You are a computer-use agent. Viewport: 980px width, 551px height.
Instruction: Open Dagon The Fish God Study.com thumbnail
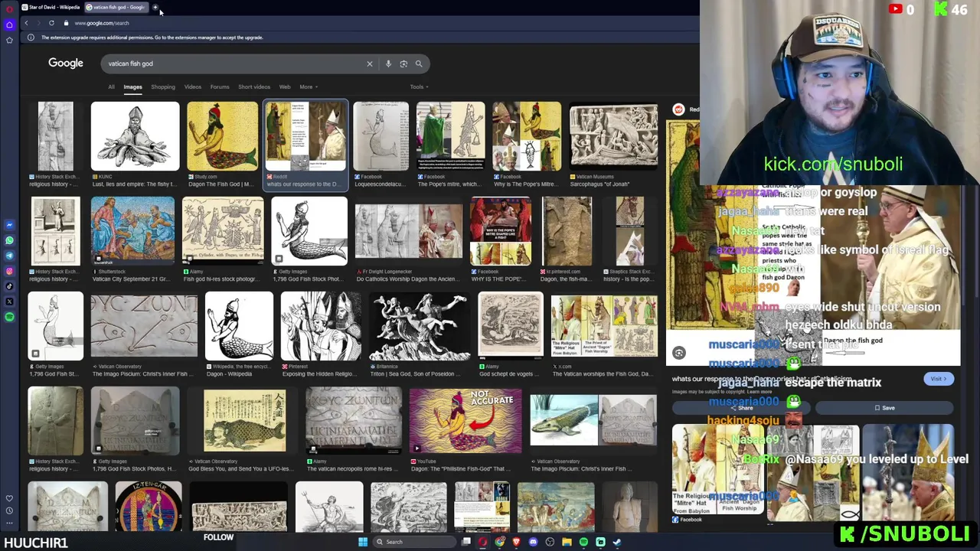[x=223, y=135]
